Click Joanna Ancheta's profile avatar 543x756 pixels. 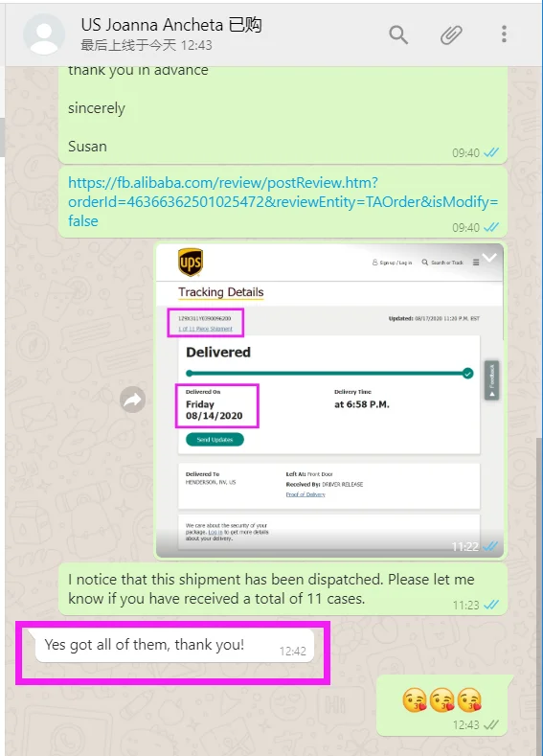pyautogui.click(x=44, y=34)
